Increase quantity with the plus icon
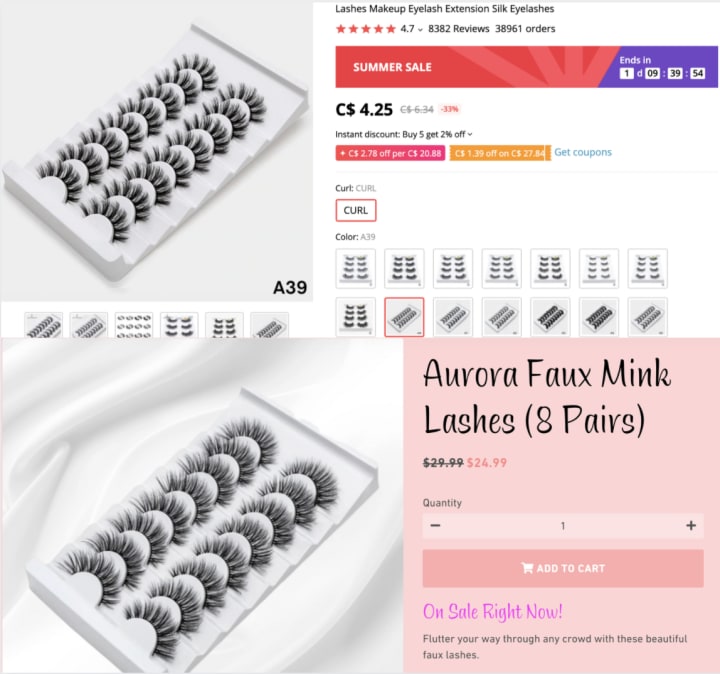This screenshot has height=674, width=720. click(x=691, y=526)
